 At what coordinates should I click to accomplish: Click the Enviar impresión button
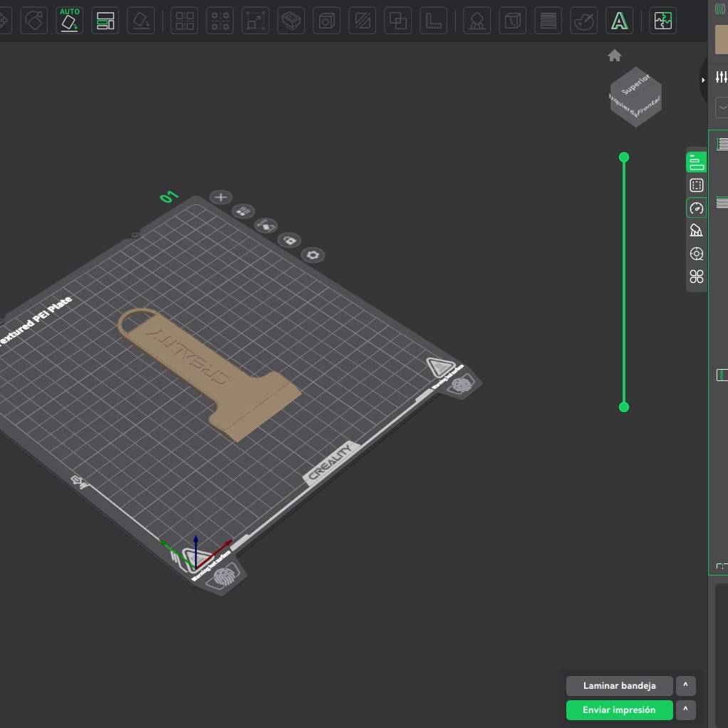619,709
